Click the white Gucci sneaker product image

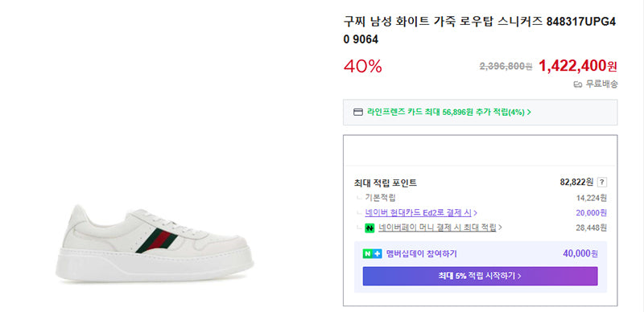[x=154, y=243]
